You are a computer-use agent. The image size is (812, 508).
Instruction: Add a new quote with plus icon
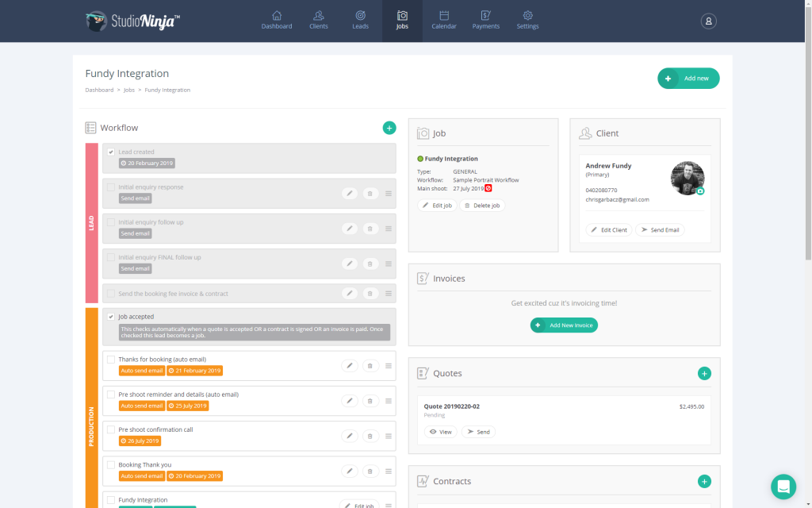pos(704,373)
